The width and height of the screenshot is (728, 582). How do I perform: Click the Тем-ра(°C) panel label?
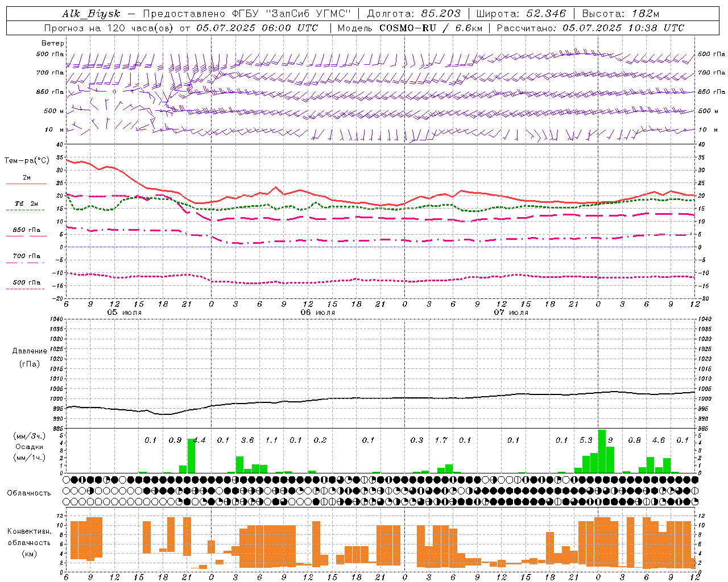click(x=27, y=160)
